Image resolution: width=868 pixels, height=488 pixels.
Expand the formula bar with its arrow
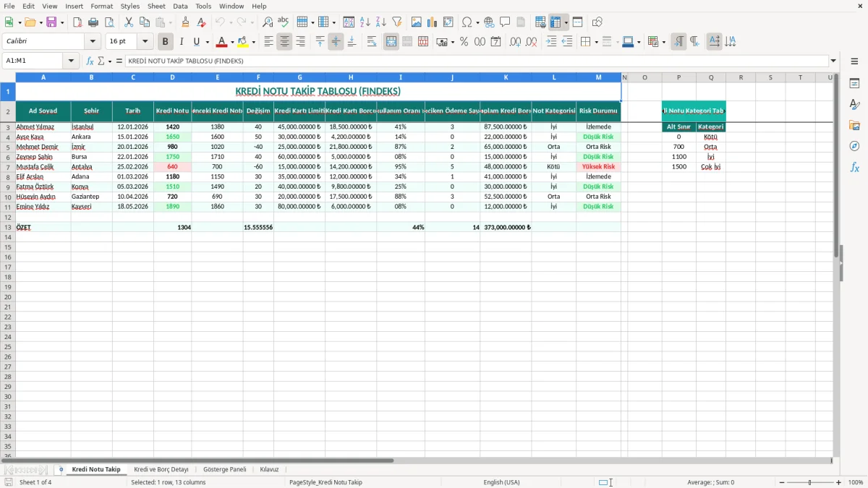pyautogui.click(x=833, y=61)
